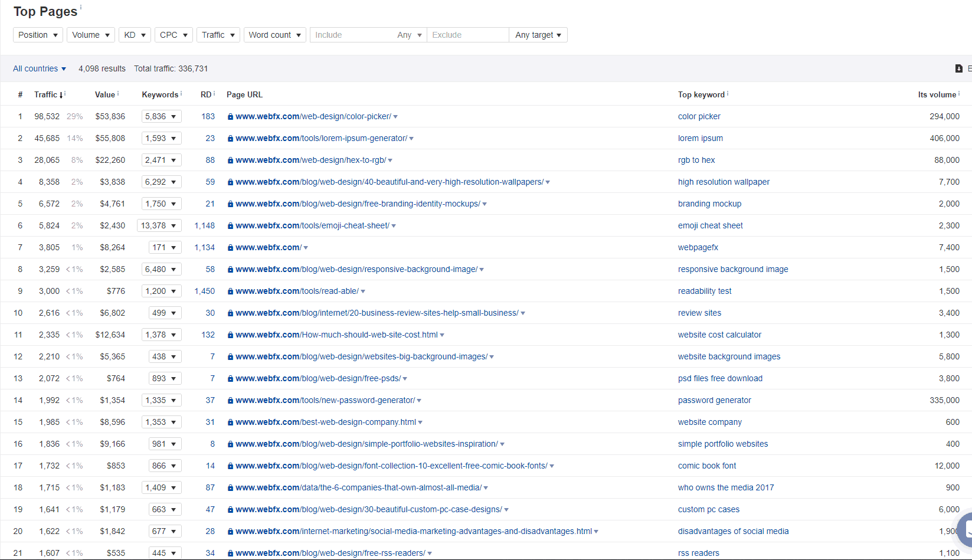The height and width of the screenshot is (560, 972).
Task: Expand the All countries selector
Action: [x=39, y=68]
